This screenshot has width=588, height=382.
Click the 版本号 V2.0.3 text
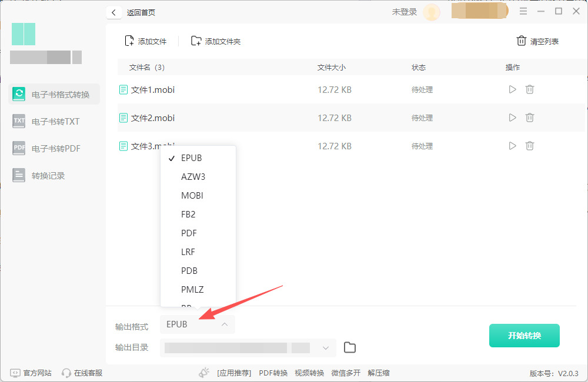pos(554,373)
